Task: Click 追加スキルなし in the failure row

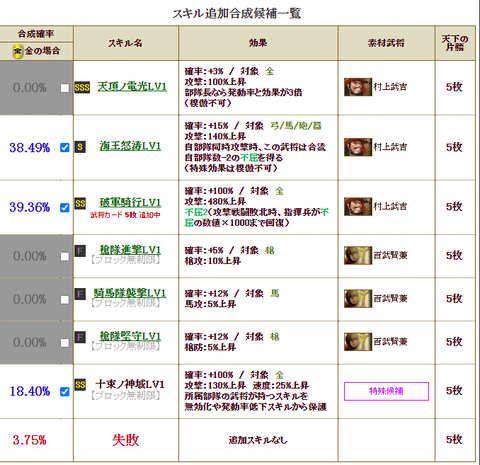Action: pyautogui.click(x=258, y=440)
